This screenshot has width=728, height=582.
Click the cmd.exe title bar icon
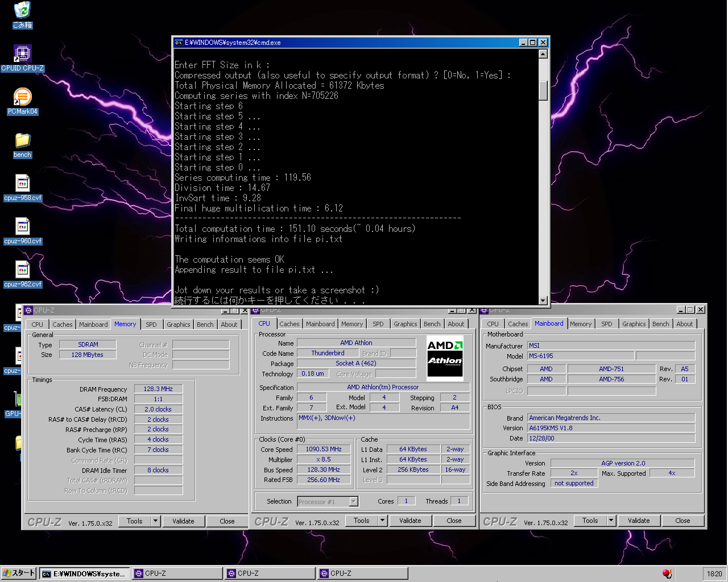tap(179, 43)
